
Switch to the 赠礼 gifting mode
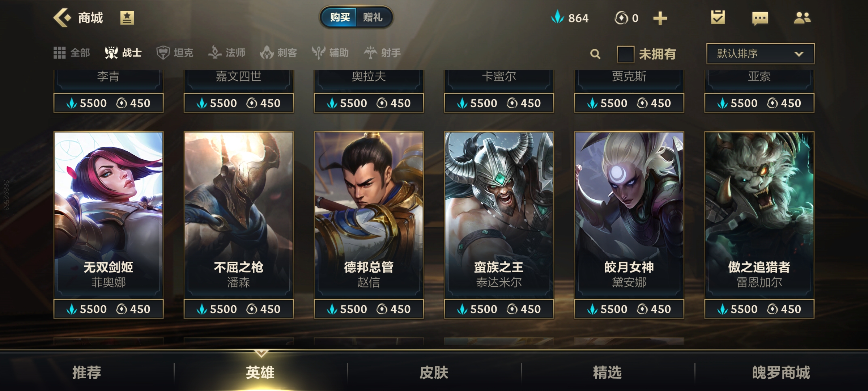point(373,17)
